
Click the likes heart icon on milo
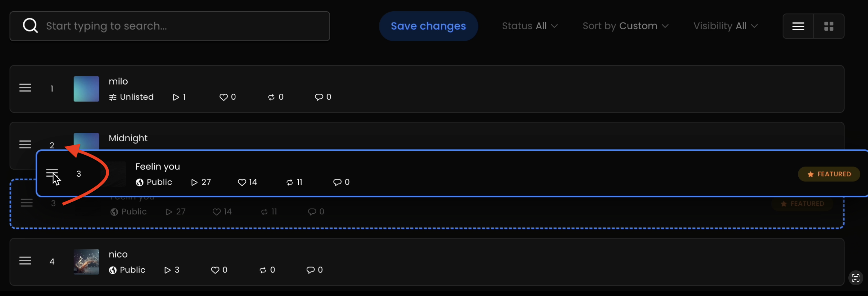(x=223, y=97)
